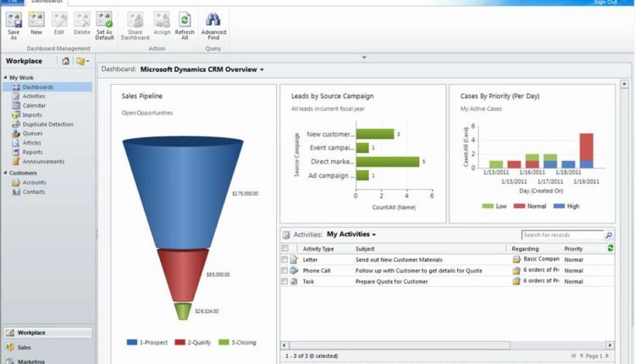Switch to the Dashboards ribbon tab
This screenshot has height=364, width=635.
point(46,3)
